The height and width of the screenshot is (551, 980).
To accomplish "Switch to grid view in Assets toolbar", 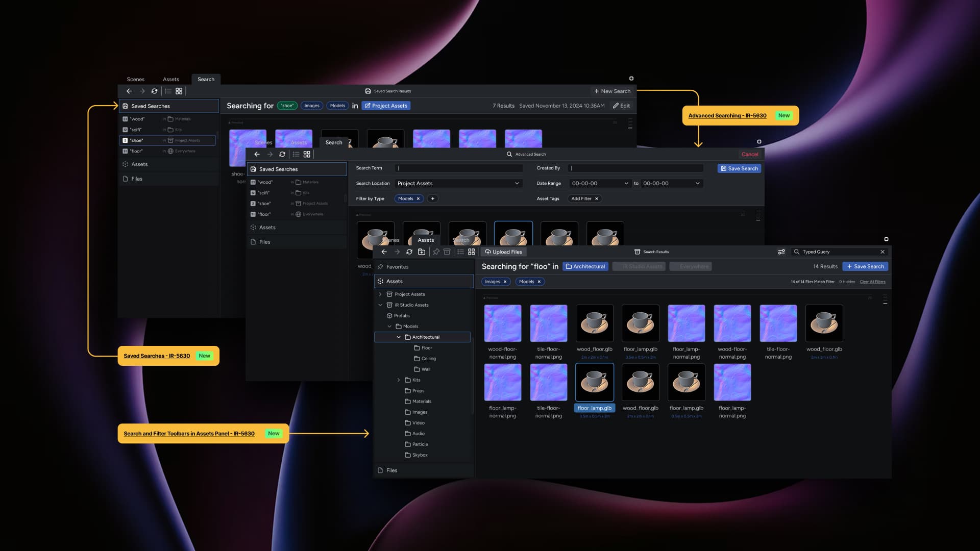I will pyautogui.click(x=472, y=252).
